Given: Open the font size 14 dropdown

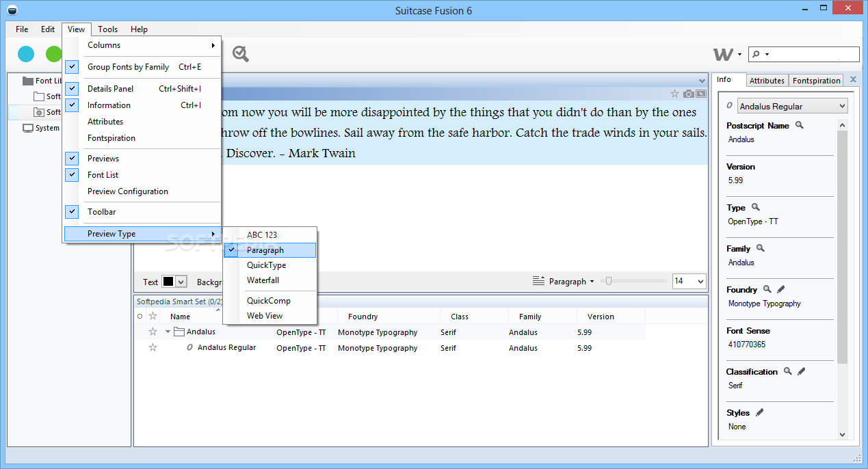Looking at the screenshot, I should tap(700, 281).
